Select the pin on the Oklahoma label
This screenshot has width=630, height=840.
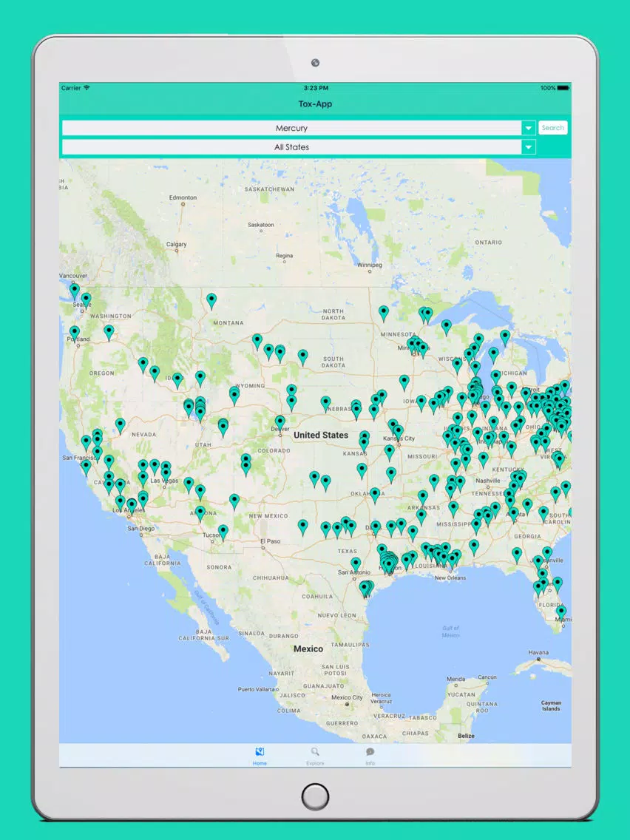pyautogui.click(x=375, y=495)
